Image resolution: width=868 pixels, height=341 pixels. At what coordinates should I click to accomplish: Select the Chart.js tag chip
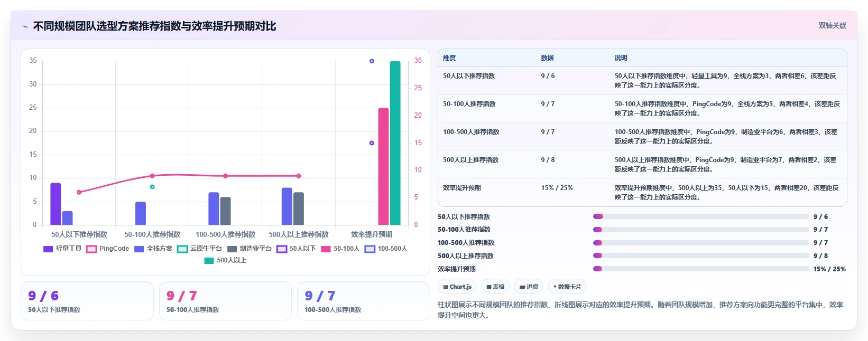(x=457, y=287)
